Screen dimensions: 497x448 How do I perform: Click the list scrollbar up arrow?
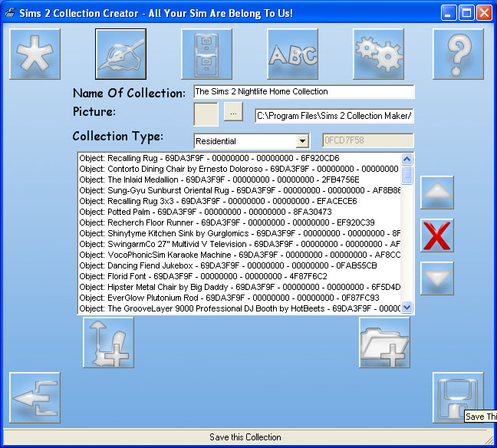(407, 159)
